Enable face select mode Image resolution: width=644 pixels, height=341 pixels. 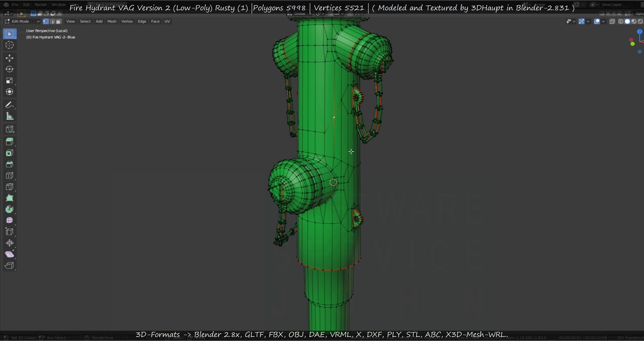tap(59, 22)
